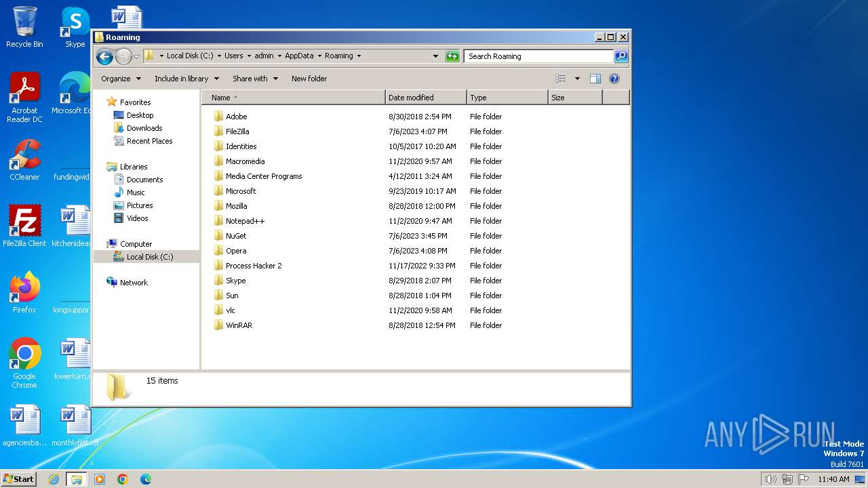The height and width of the screenshot is (488, 868).
Task: Open Downloads in navigation pane
Action: [144, 128]
